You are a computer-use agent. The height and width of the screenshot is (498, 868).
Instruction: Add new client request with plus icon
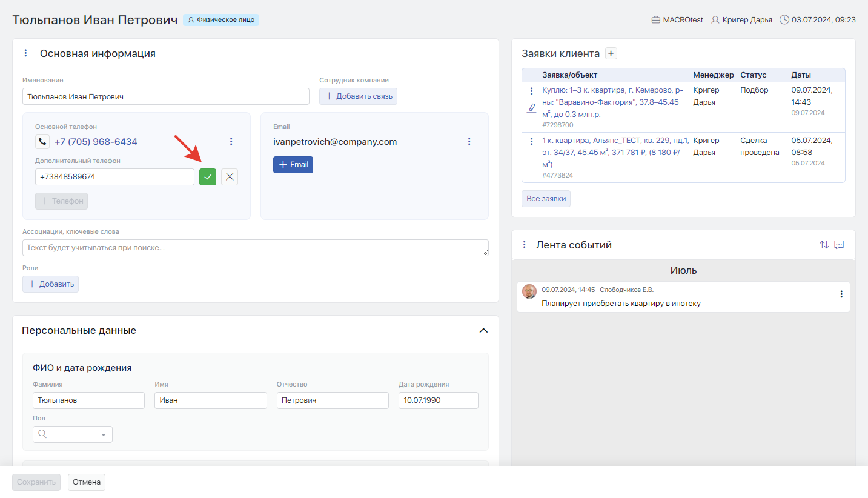tap(611, 53)
